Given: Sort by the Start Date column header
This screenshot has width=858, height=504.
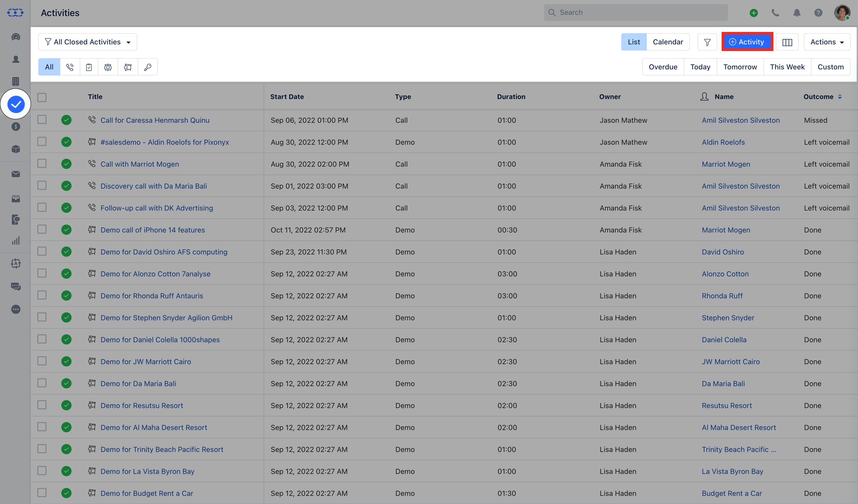Looking at the screenshot, I should click(287, 96).
